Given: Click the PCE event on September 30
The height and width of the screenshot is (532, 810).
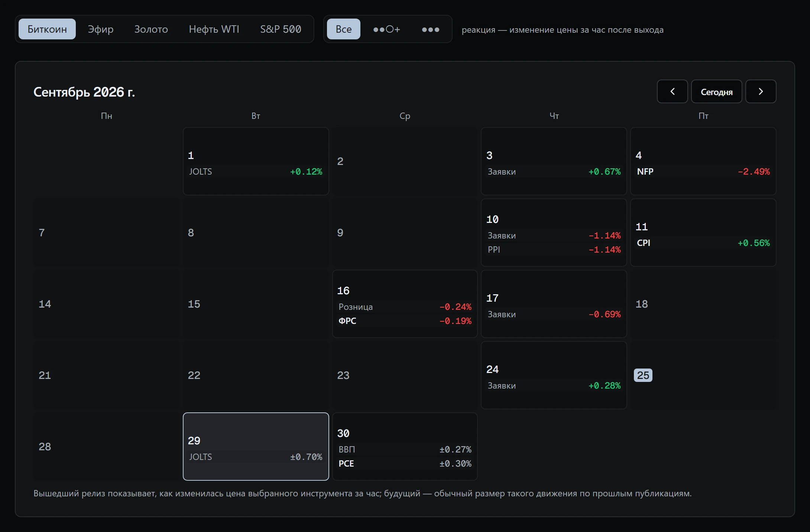Looking at the screenshot, I should coord(405,464).
